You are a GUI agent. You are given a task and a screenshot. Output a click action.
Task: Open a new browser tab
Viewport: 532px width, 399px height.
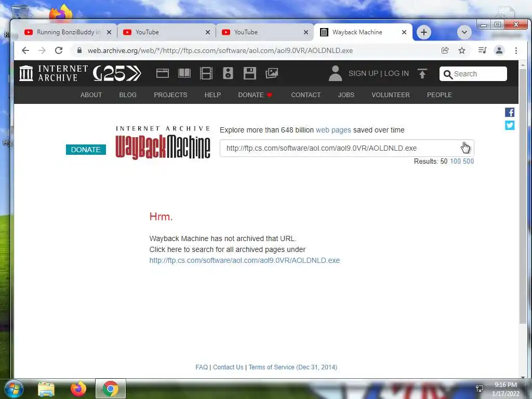(424, 32)
